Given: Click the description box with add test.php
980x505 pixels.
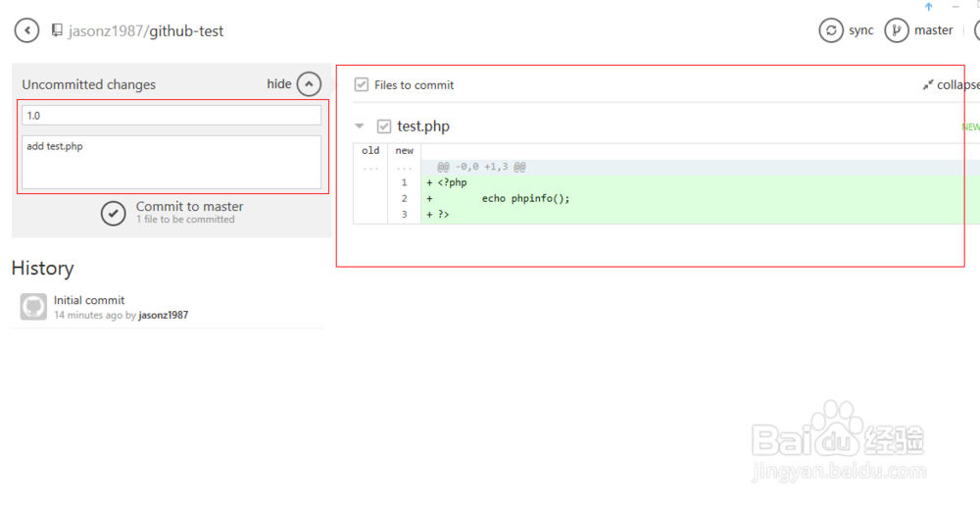Looking at the screenshot, I should [x=171, y=162].
